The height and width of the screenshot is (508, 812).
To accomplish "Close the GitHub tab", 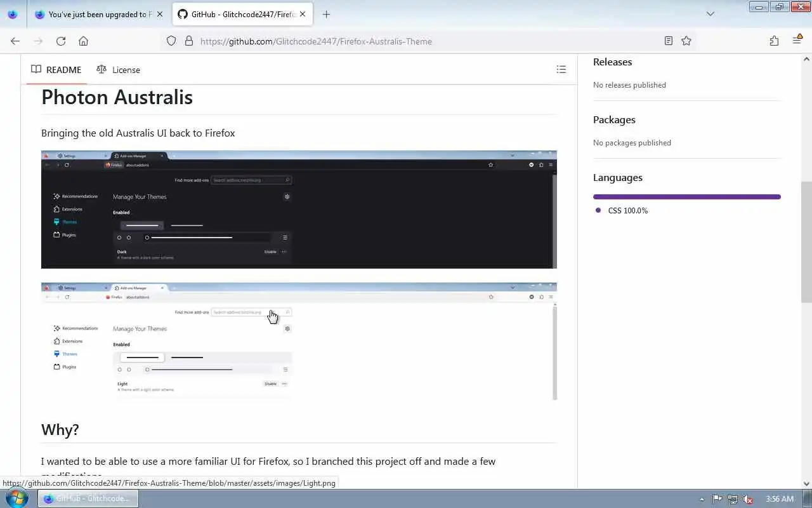I will (x=303, y=14).
